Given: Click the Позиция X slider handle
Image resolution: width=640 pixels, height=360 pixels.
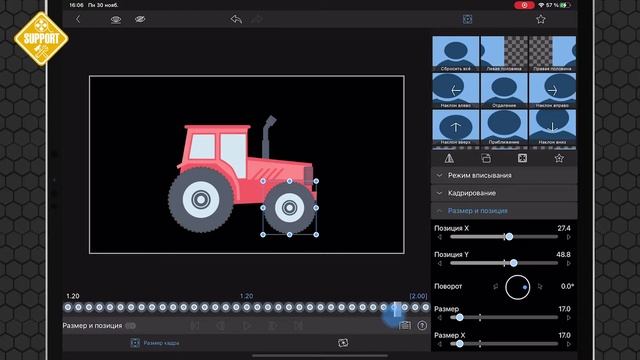Looking at the screenshot, I should point(509,237).
